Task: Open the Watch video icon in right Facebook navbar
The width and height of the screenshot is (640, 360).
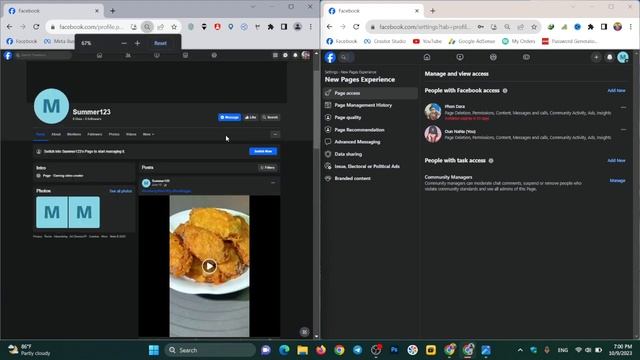Action: pyautogui.click(x=460, y=58)
